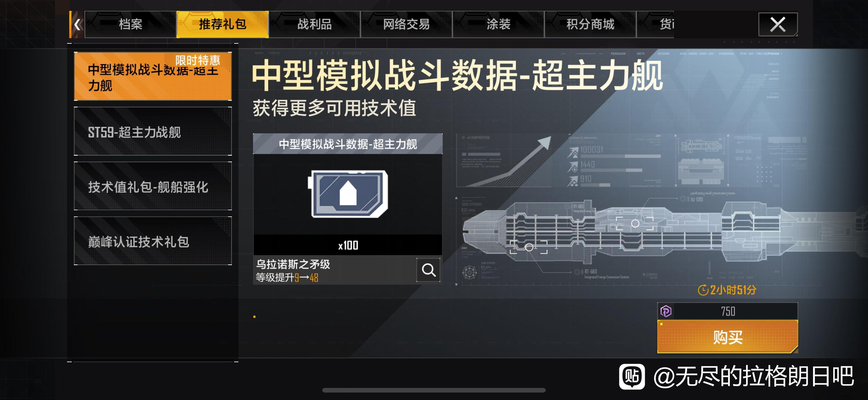868x400 pixels.
Task: Open the partially visible 货 tab
Action: (656, 24)
